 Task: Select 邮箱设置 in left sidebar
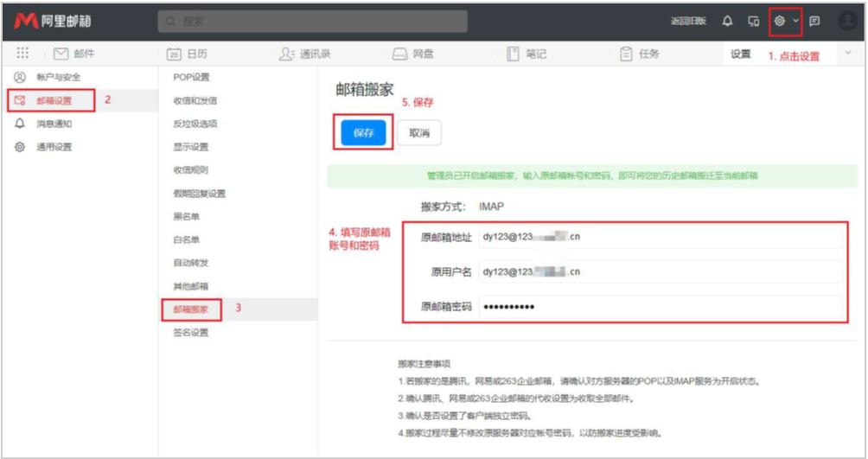(54, 100)
